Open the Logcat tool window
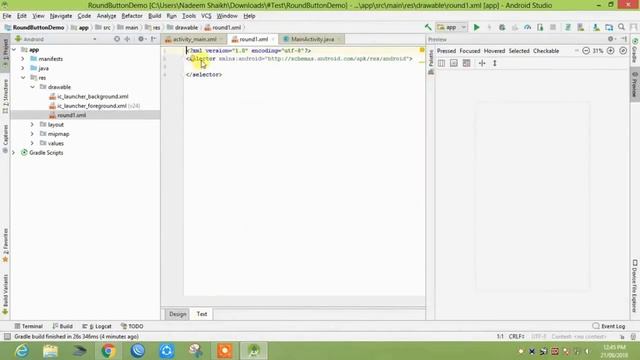This screenshot has width=640, height=360. 97,326
